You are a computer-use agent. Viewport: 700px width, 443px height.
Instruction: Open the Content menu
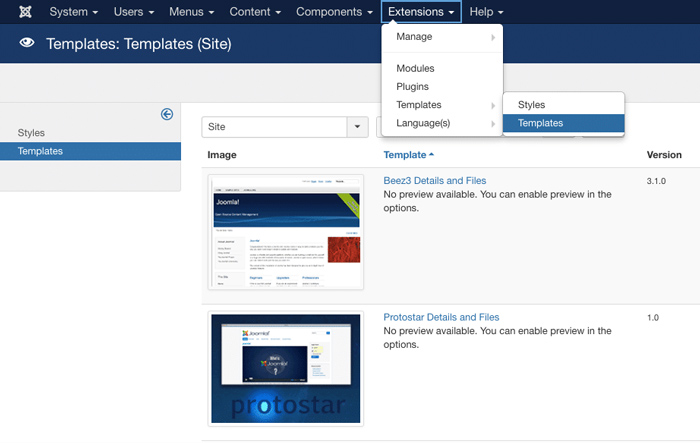255,12
